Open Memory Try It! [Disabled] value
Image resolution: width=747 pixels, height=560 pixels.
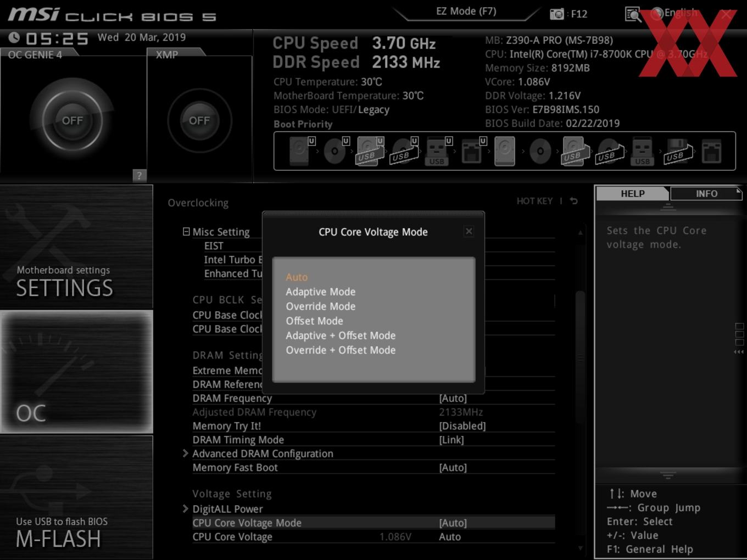[x=462, y=426]
